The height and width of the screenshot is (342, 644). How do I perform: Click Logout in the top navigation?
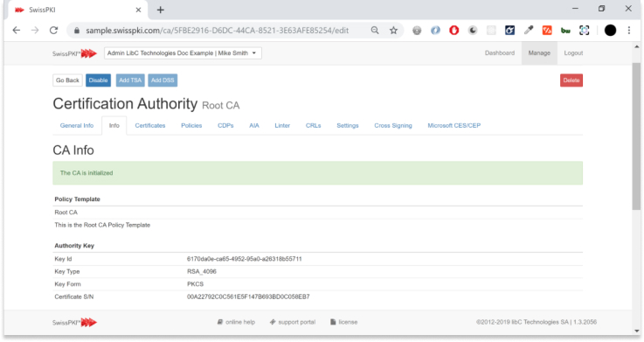(573, 53)
